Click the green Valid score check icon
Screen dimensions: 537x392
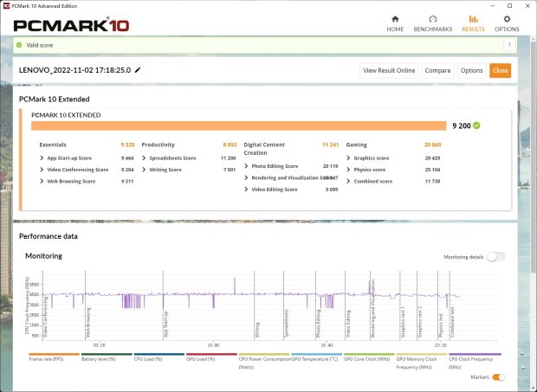[19, 45]
